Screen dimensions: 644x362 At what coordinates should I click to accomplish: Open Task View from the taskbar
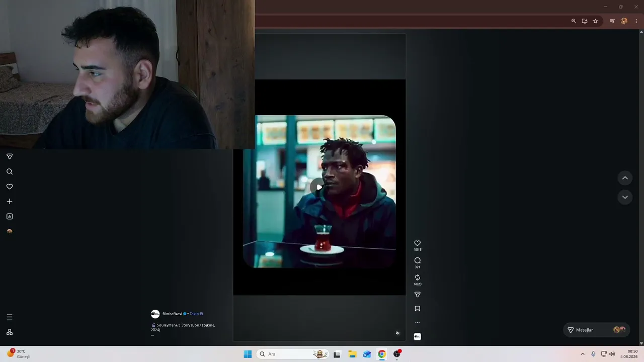(337, 354)
